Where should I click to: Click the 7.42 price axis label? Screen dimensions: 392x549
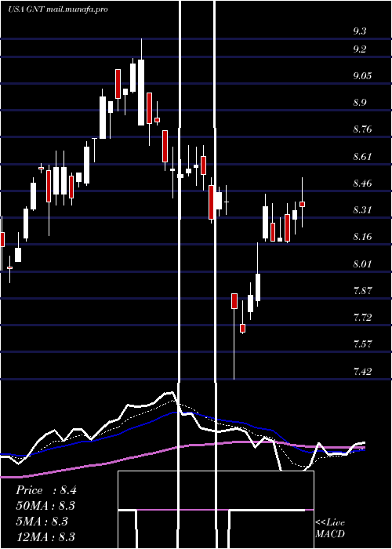(x=362, y=371)
